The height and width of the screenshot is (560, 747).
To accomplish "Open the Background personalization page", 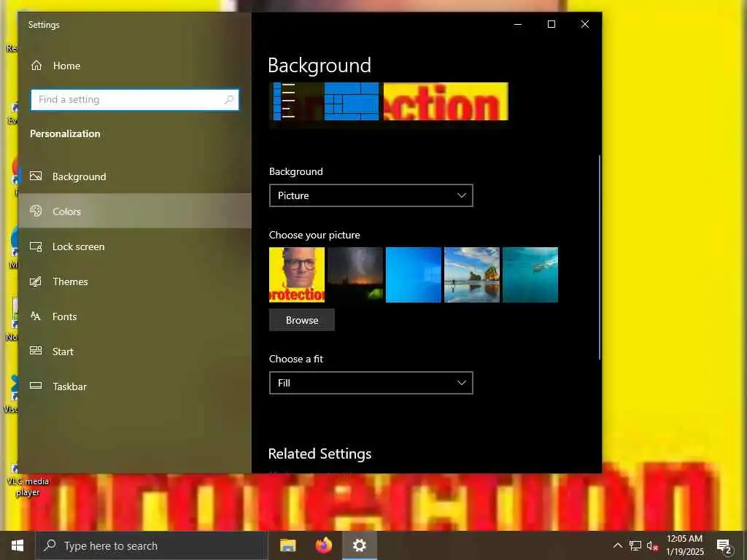I will (x=135, y=176).
